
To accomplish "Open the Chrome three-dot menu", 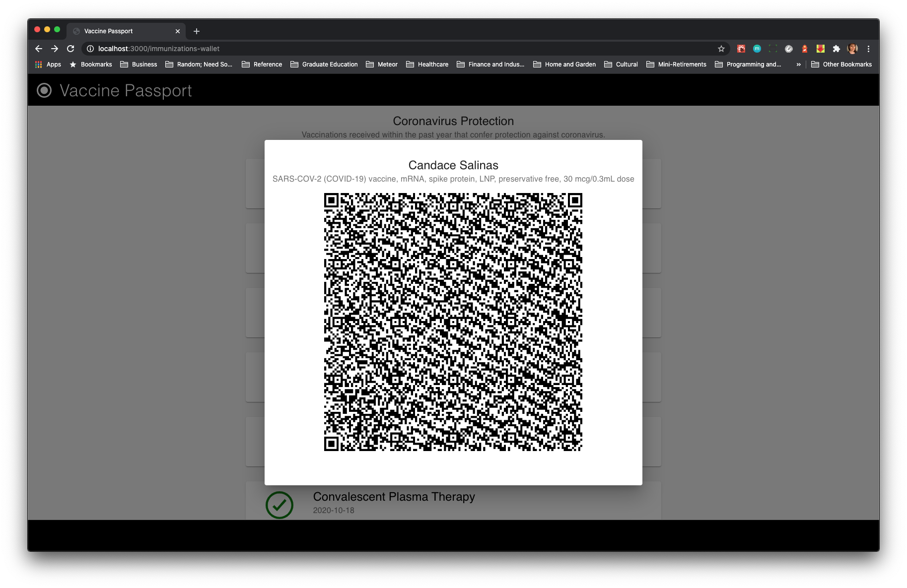I will [x=868, y=49].
